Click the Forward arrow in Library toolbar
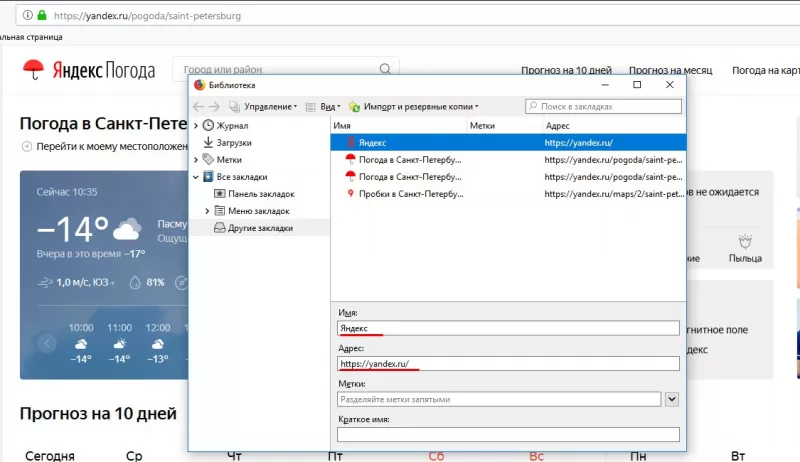Viewport: 800px width, 462px height. click(214, 107)
